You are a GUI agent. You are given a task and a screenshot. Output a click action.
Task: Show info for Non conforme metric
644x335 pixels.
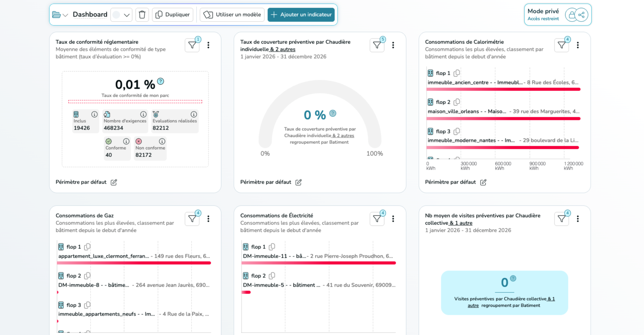[x=162, y=141]
